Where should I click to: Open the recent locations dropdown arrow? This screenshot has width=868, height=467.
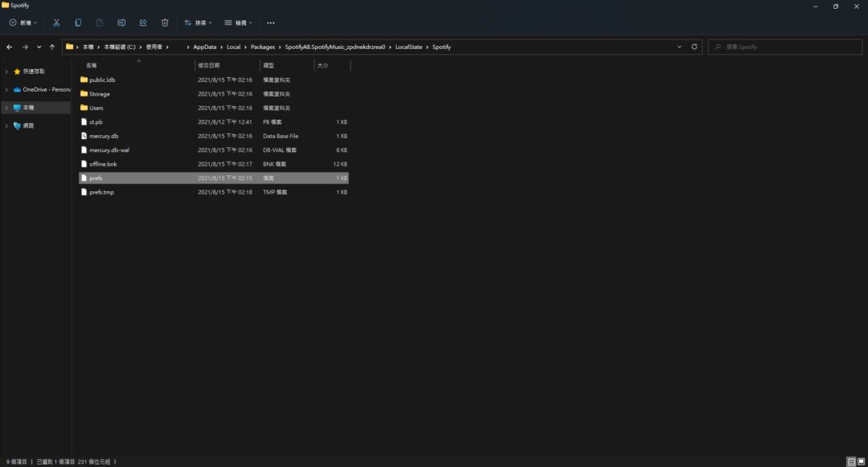tap(39, 47)
